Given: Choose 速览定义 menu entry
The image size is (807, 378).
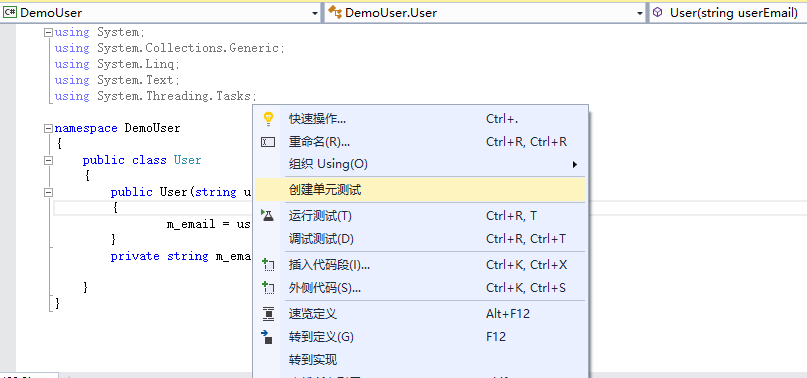Looking at the screenshot, I should pyautogui.click(x=420, y=313).
